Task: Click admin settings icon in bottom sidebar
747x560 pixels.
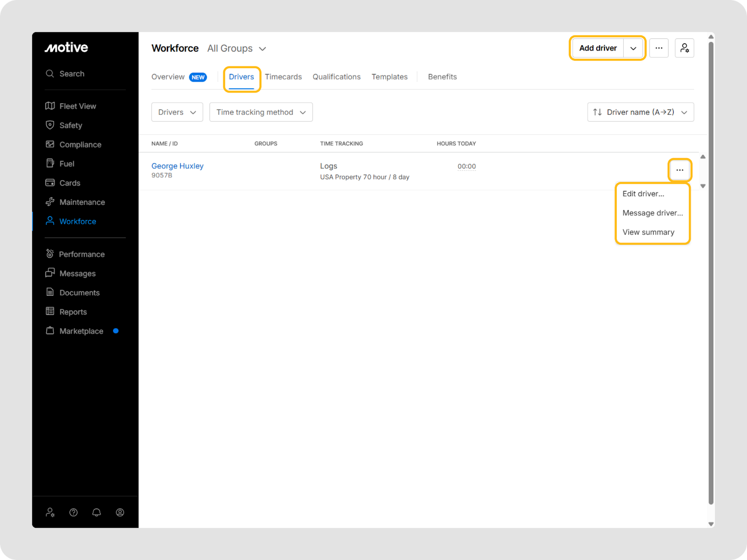Action: click(50, 512)
